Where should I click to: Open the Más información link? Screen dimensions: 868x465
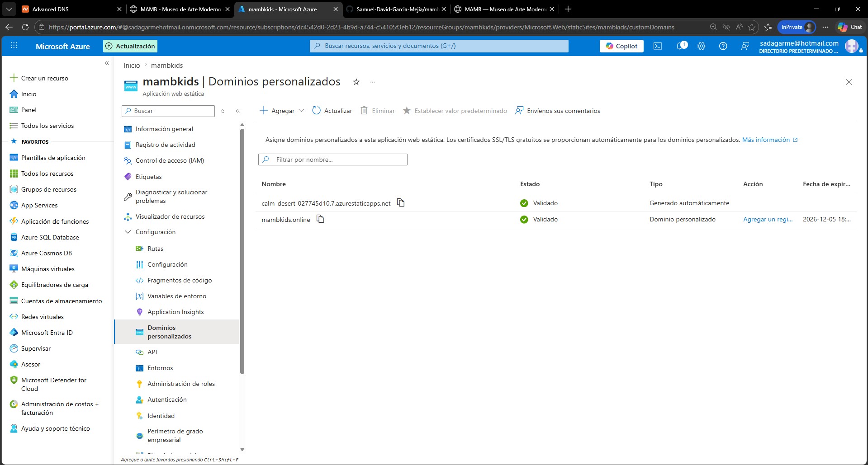tap(770, 140)
